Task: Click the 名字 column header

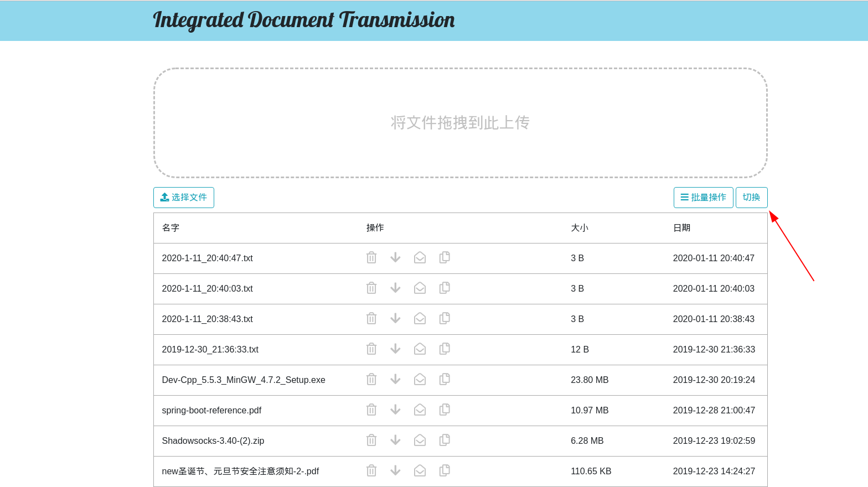Action: (170, 228)
